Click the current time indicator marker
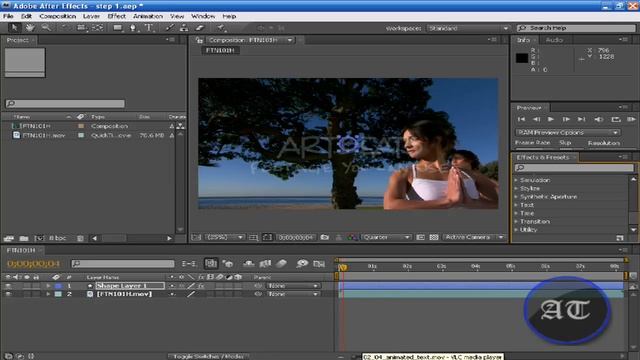Screen dimensions: 640x360 (342, 267)
